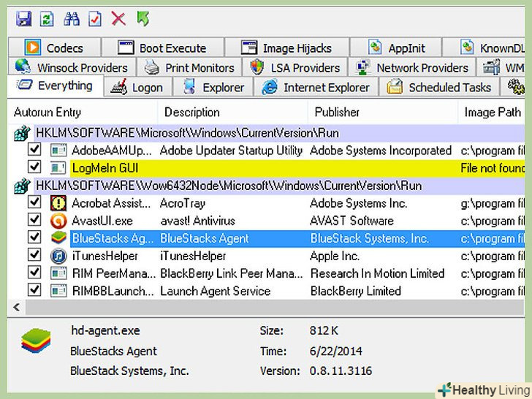Open the Image Hijacks tab

pyautogui.click(x=287, y=47)
